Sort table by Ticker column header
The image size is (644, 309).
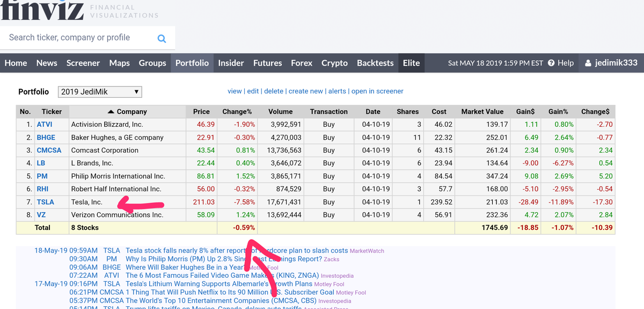coord(52,112)
